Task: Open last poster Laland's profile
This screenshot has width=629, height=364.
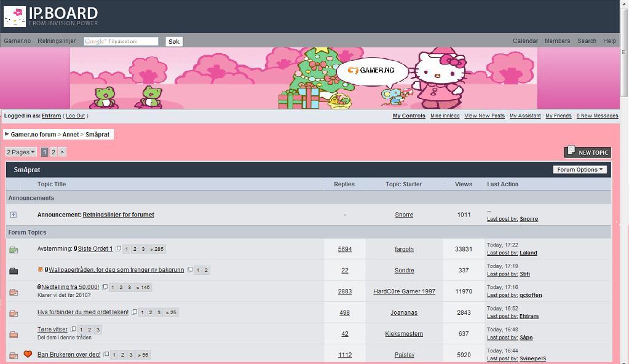Action: click(528, 253)
